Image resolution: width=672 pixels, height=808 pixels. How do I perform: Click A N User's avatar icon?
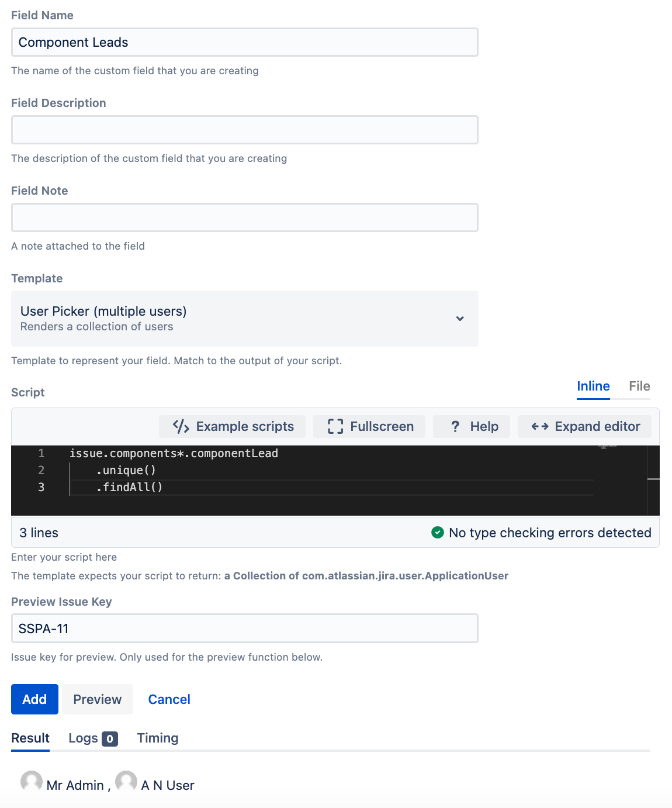point(126,782)
